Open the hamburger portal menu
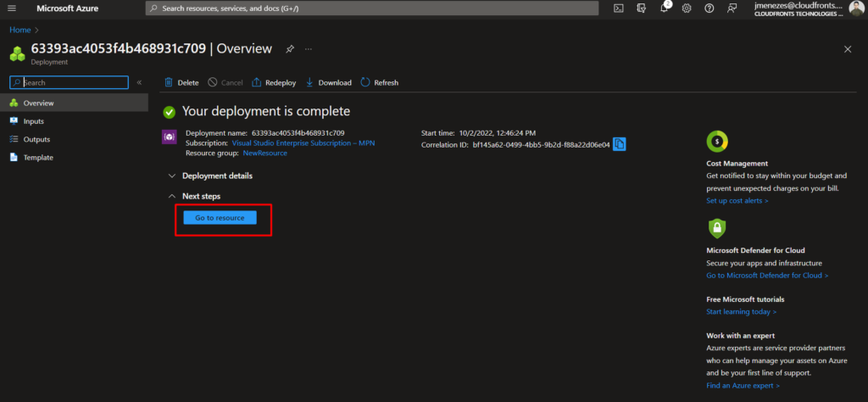868x402 pixels. pyautogui.click(x=12, y=8)
